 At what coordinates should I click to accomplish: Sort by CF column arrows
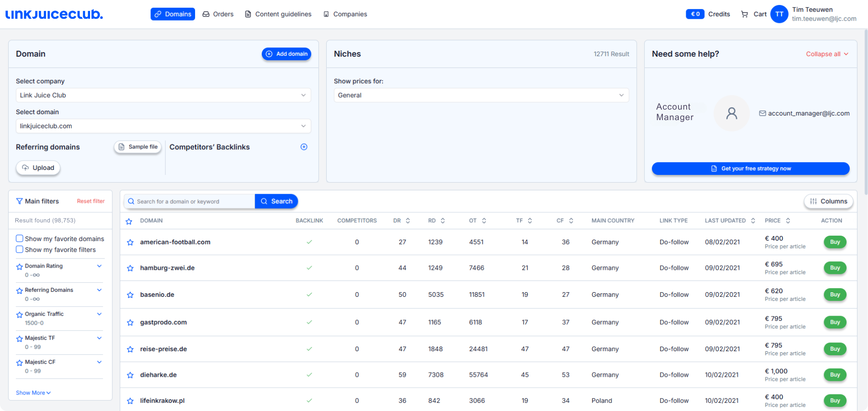point(571,221)
